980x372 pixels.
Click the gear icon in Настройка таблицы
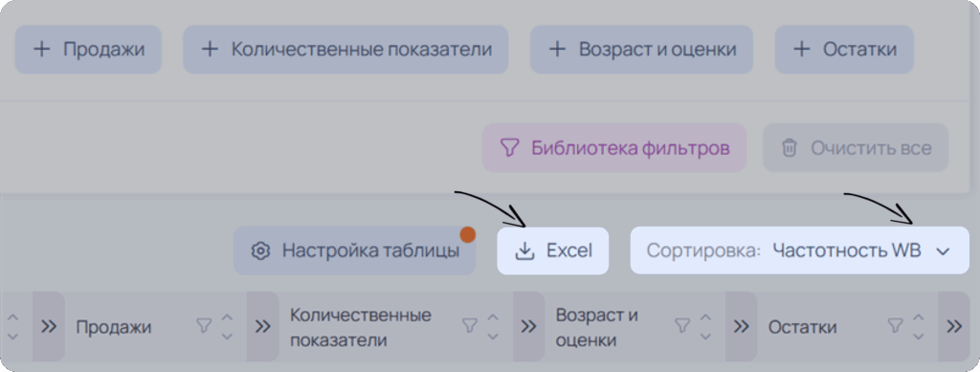pos(260,251)
